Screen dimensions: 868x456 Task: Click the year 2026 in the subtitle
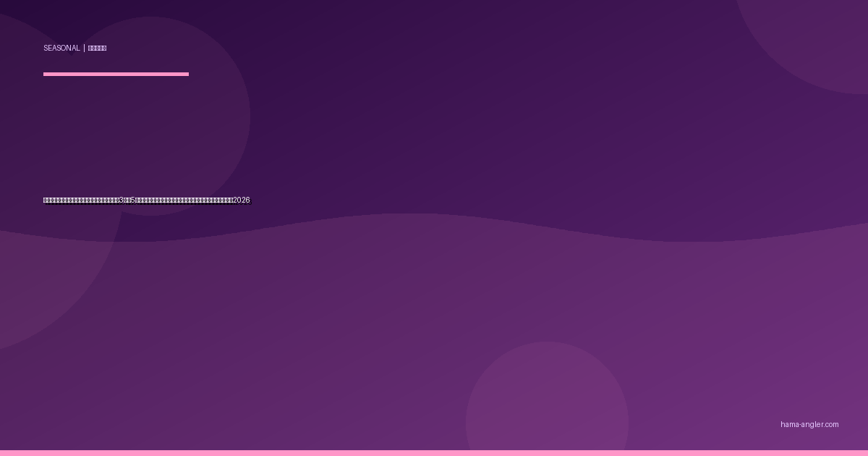coord(242,200)
